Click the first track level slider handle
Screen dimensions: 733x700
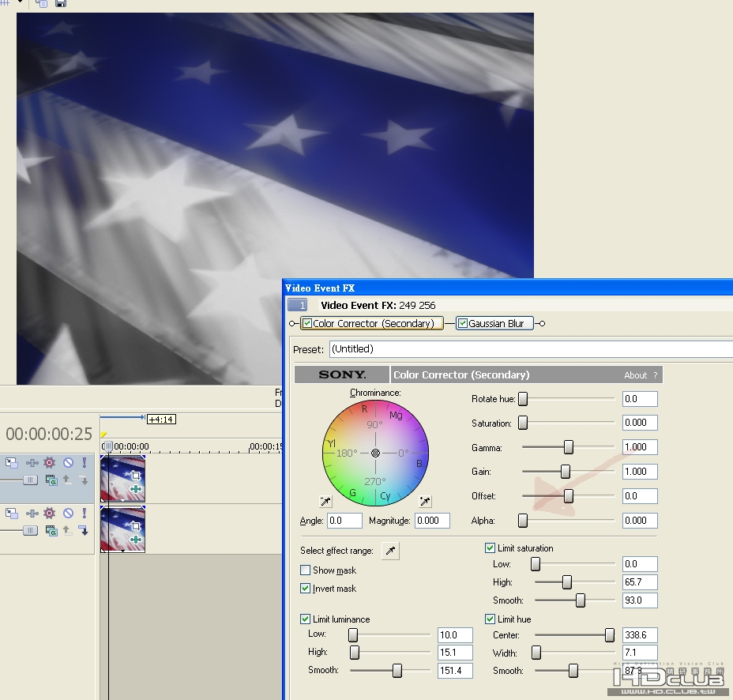[x=30, y=480]
